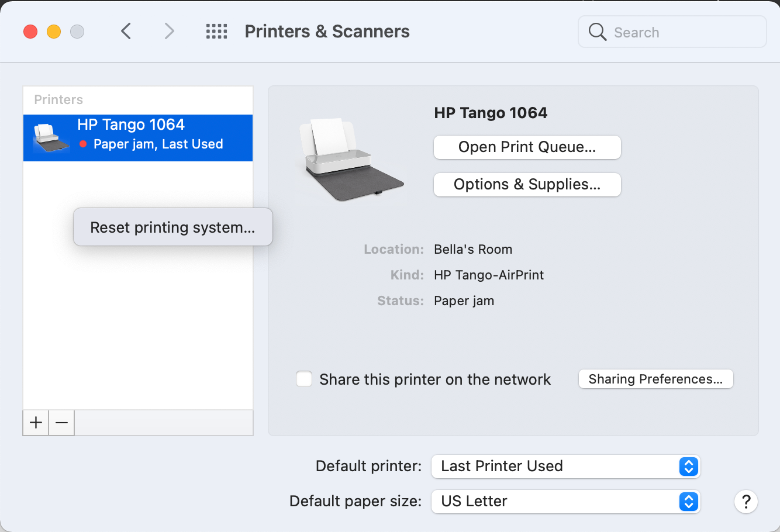The height and width of the screenshot is (532, 780).
Task: Click the Printers & Scanners window title
Action: (x=327, y=32)
